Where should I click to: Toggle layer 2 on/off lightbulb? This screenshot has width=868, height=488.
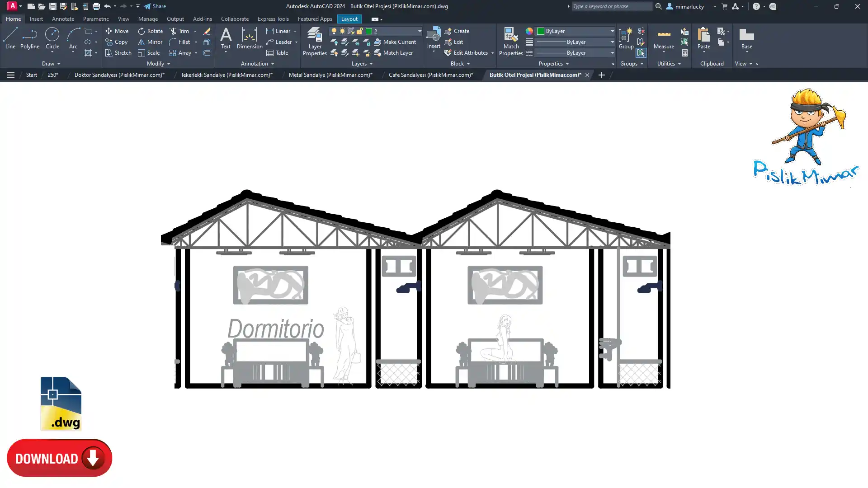coord(334,31)
